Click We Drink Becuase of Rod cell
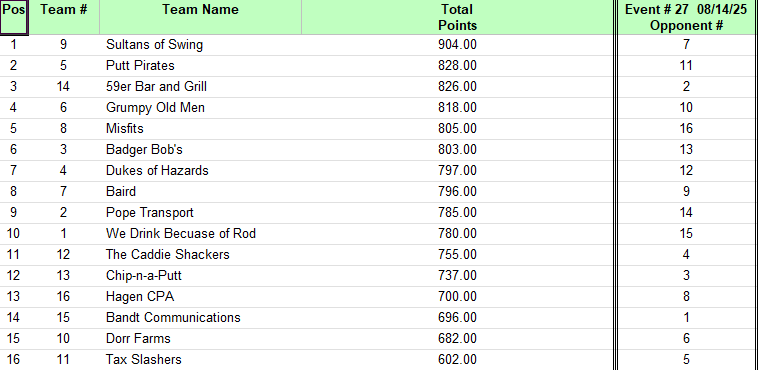Viewport: 760px width, 370px height. [x=200, y=234]
